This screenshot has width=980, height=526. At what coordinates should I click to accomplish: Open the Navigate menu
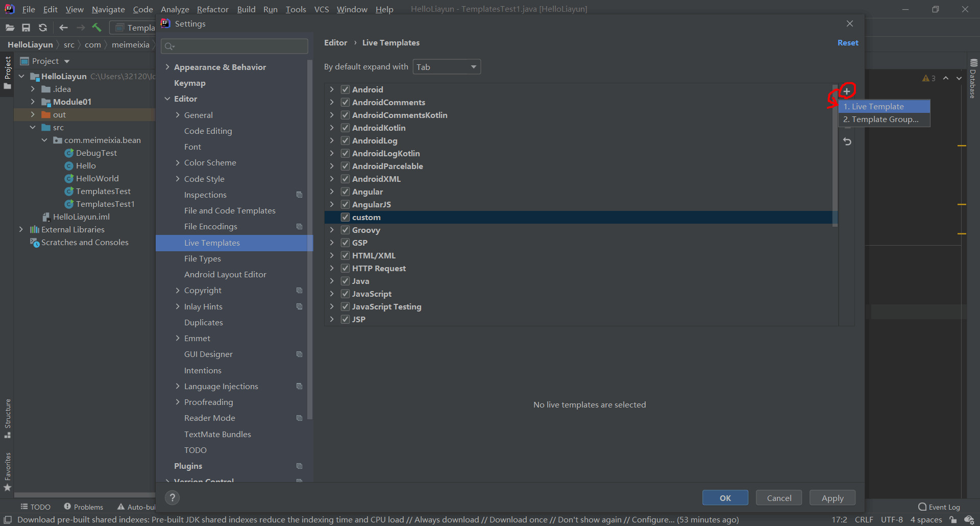(108, 9)
